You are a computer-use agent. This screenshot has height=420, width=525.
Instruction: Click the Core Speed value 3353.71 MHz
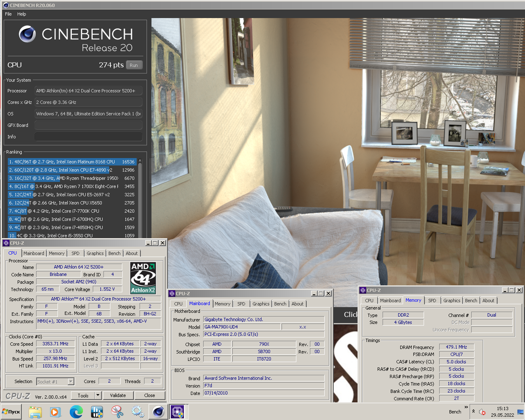coord(55,344)
